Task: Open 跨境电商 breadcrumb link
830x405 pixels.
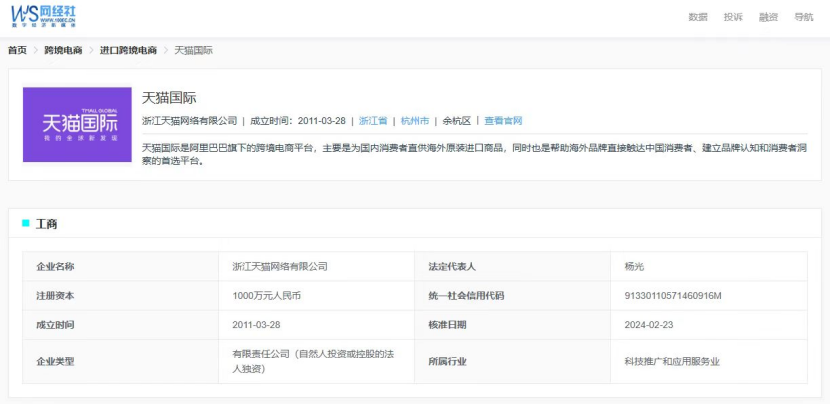Action: coord(63,50)
